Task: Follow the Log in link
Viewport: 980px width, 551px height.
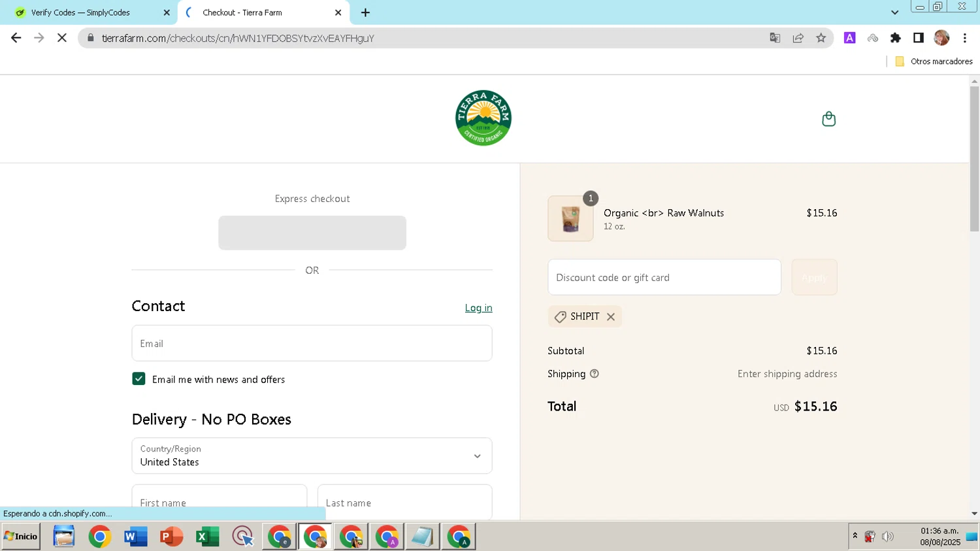Action: 478,308
